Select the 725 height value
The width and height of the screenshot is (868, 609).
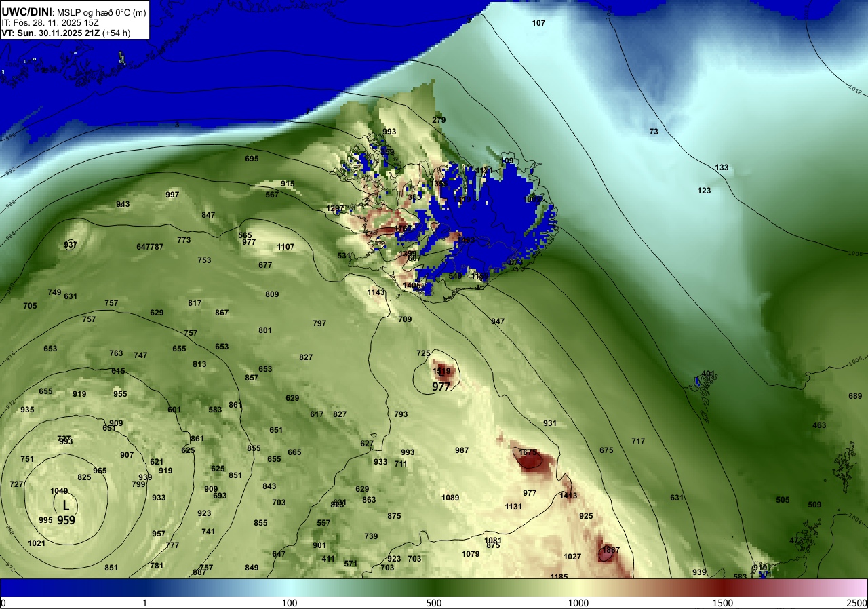[423, 353]
